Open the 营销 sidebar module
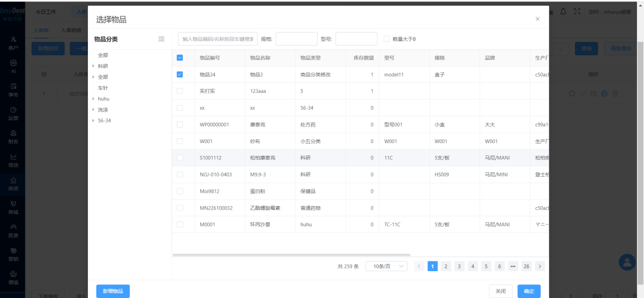 pos(13,254)
